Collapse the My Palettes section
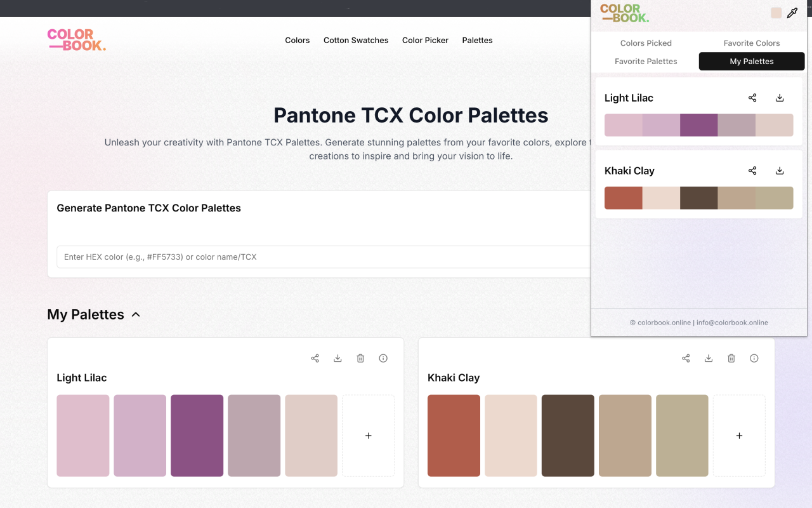 tap(136, 315)
